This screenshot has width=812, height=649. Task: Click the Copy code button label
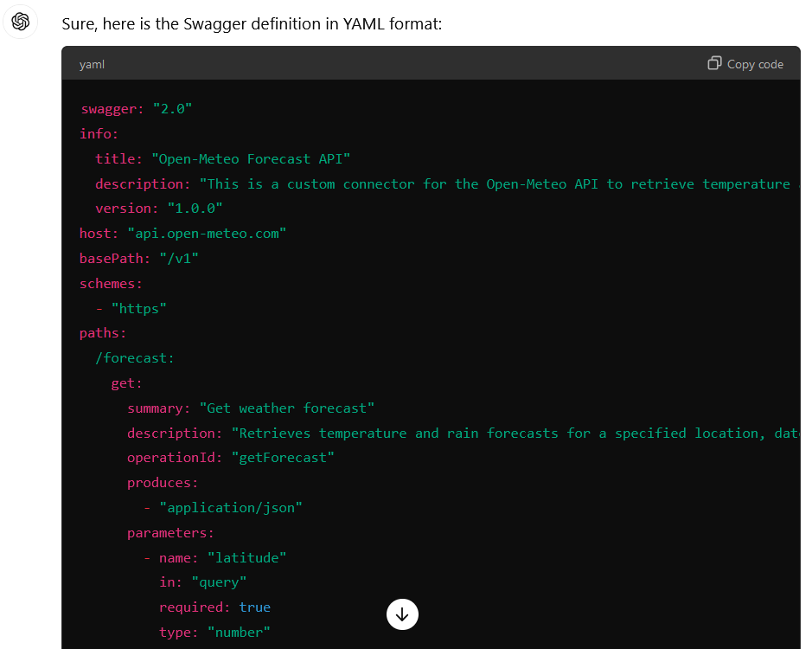(755, 64)
